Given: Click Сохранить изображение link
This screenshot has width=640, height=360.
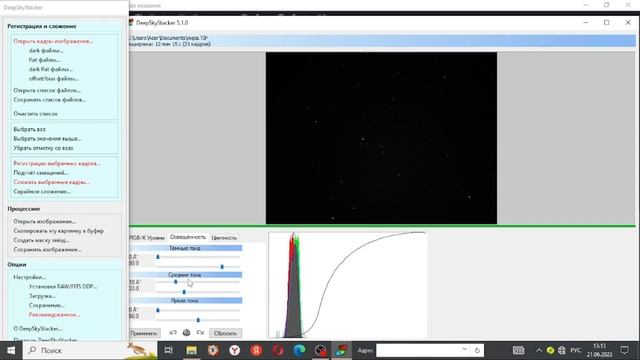Looking at the screenshot, I should 47,250.
